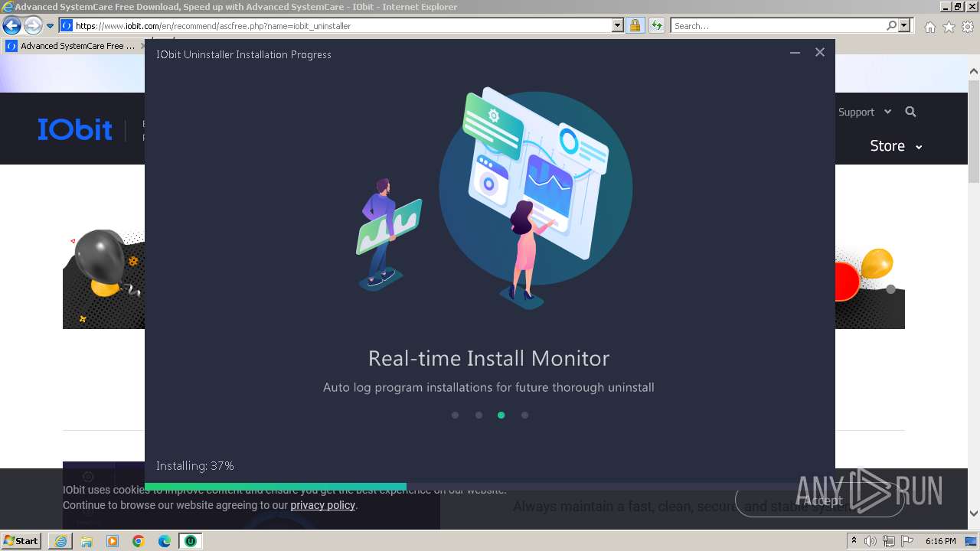This screenshot has width=980, height=551.
Task: Open the Support menu on IObit site
Action: click(864, 112)
